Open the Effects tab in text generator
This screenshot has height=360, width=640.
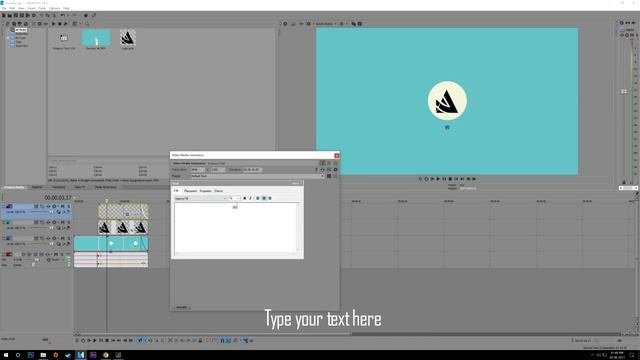coord(219,191)
